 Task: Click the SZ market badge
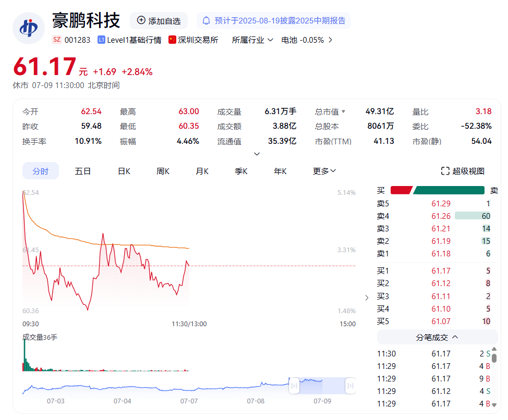[x=56, y=40]
